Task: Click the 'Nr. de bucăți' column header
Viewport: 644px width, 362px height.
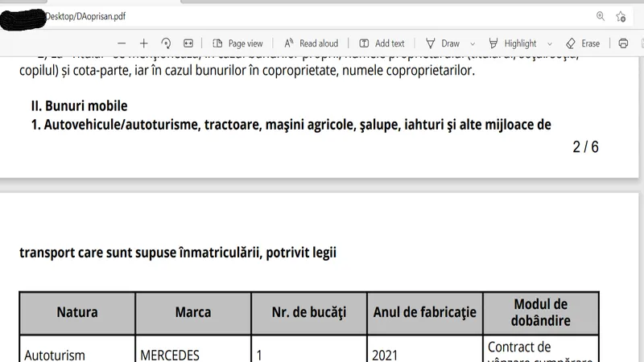Action: click(x=309, y=313)
